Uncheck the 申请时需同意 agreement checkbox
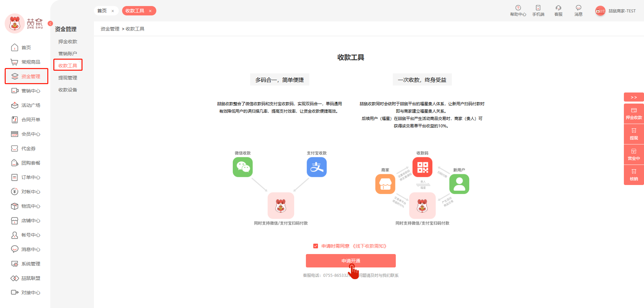 pos(316,246)
